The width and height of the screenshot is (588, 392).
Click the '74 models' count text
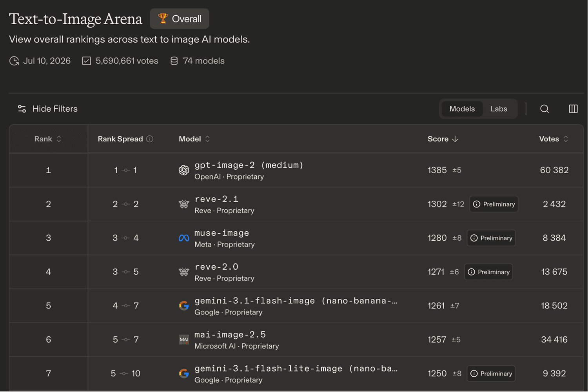[x=204, y=61]
